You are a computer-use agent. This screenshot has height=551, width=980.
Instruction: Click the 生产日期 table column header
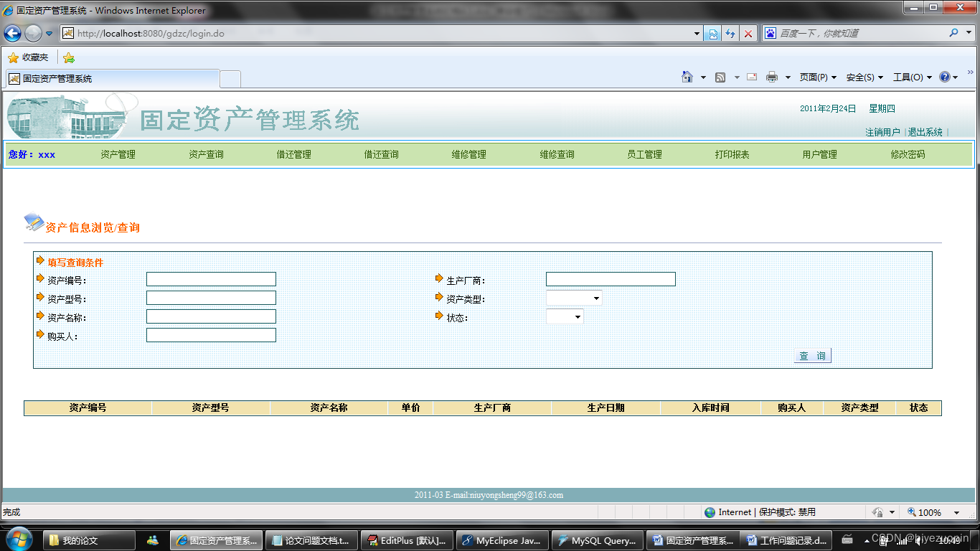[606, 408]
